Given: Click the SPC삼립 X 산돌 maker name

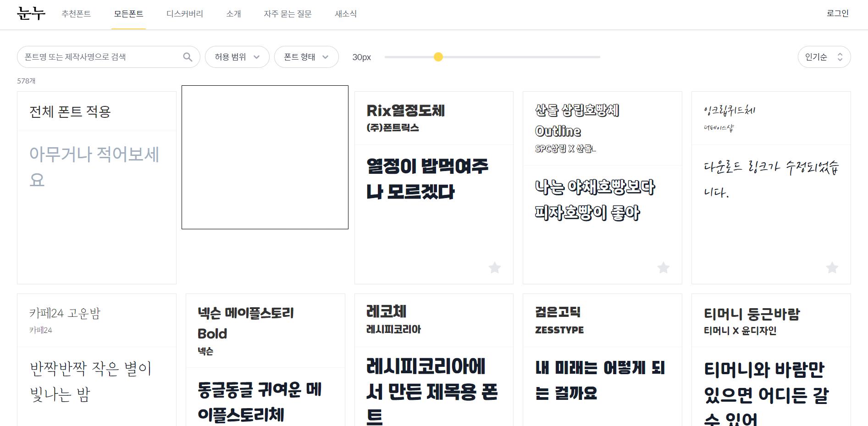Looking at the screenshot, I should (x=565, y=149).
